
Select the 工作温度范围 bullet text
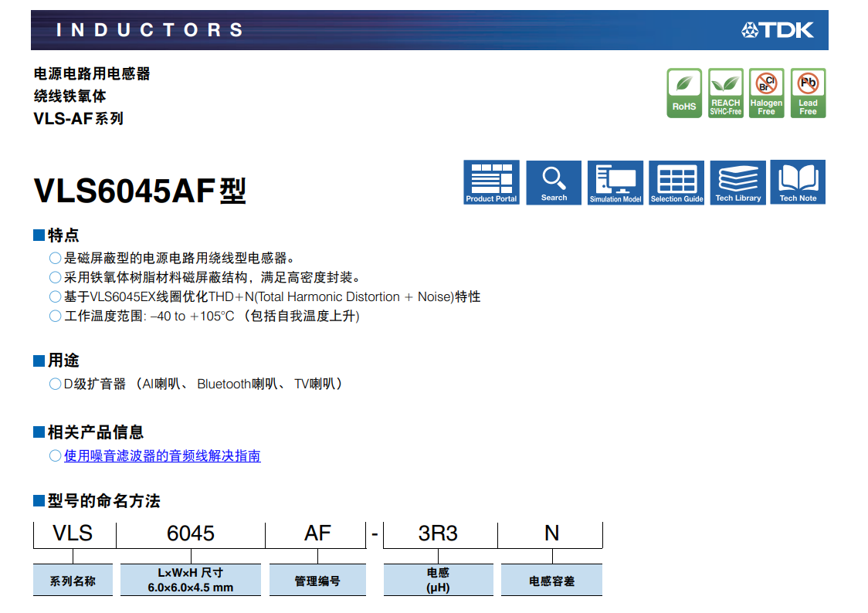tap(212, 316)
